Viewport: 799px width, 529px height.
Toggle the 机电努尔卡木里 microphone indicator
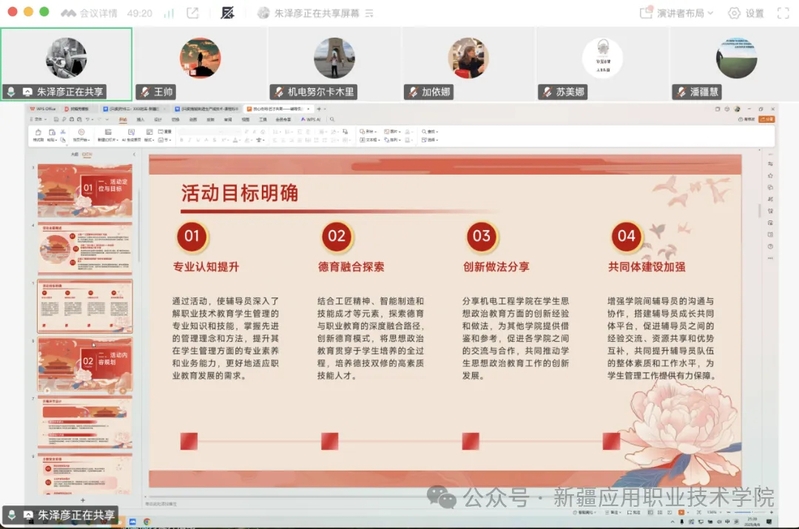click(278, 91)
